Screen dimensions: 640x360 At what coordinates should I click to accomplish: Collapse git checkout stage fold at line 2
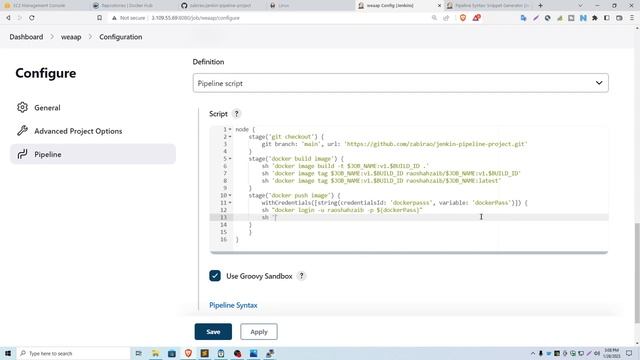pos(230,137)
